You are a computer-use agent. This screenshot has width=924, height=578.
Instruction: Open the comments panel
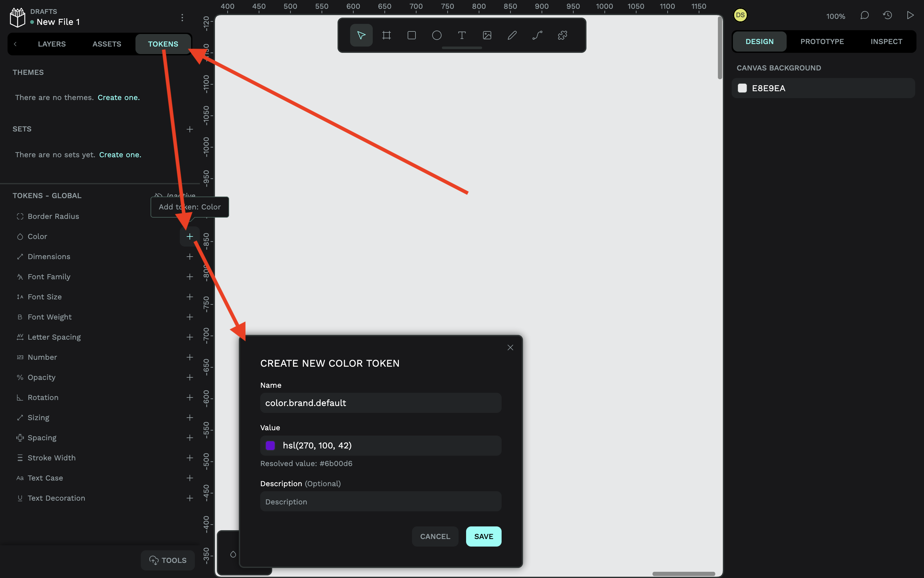pos(864,15)
